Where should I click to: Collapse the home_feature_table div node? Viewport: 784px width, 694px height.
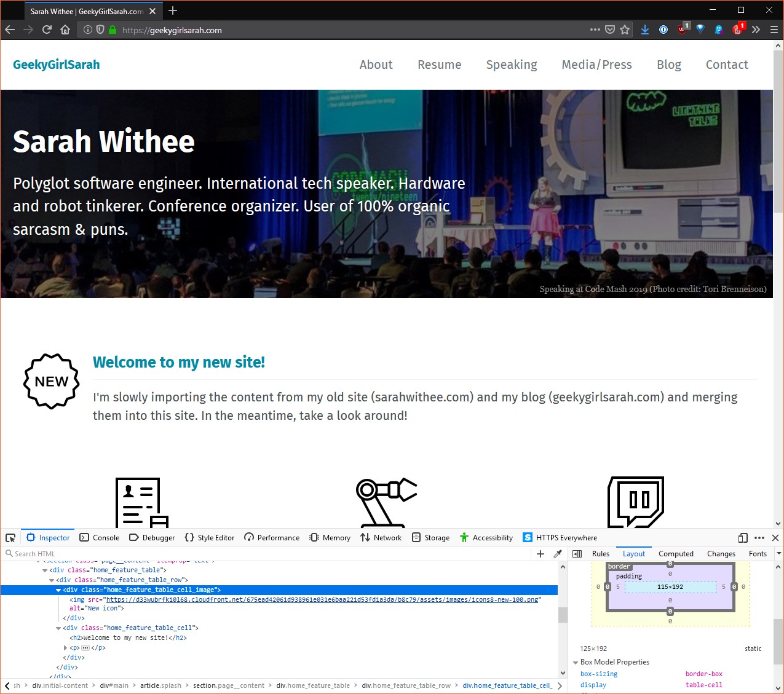45,570
